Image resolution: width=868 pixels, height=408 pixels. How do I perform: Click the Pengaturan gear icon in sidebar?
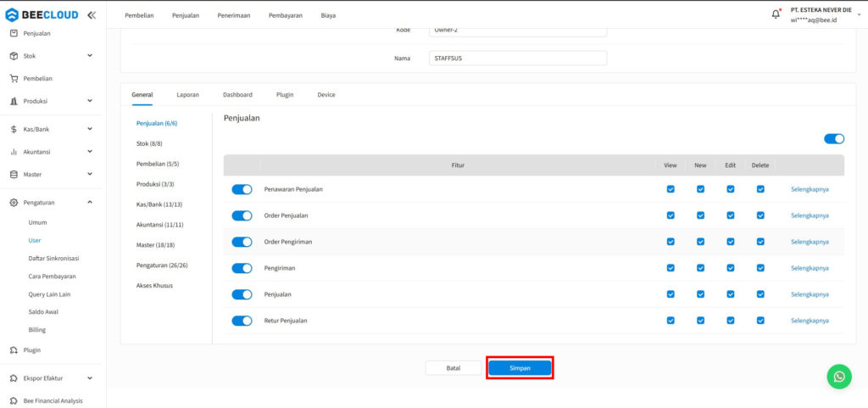coord(14,203)
